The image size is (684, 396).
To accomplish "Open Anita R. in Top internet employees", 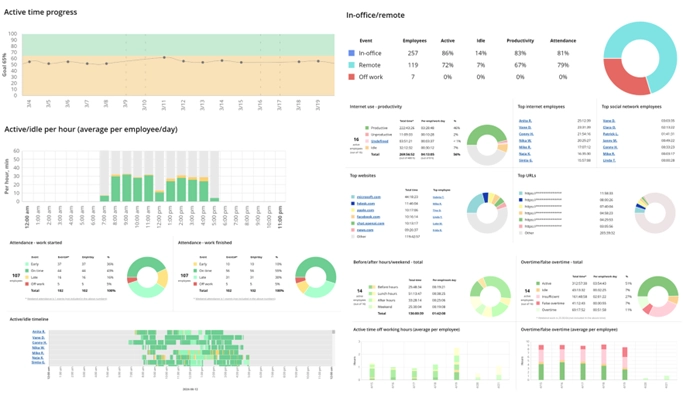I will pos(525,121).
